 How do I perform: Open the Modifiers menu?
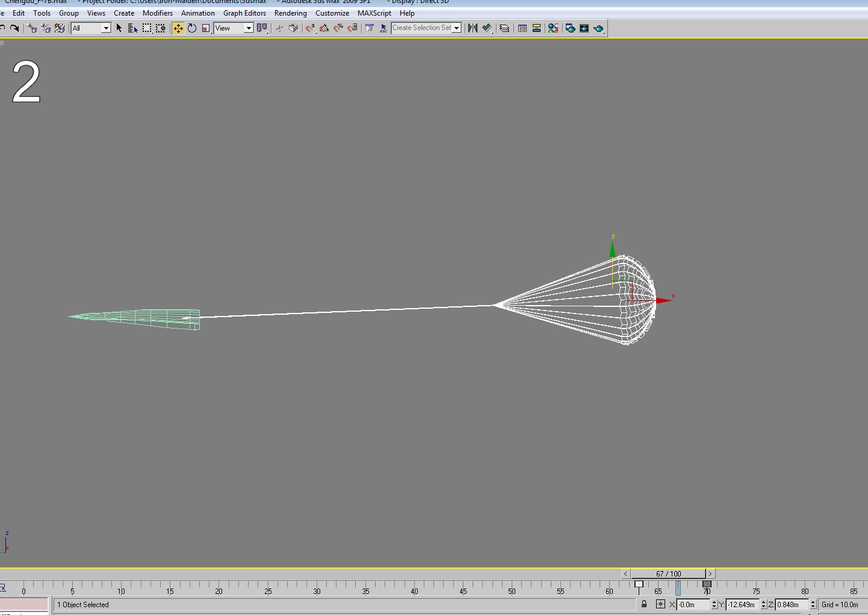click(x=158, y=13)
